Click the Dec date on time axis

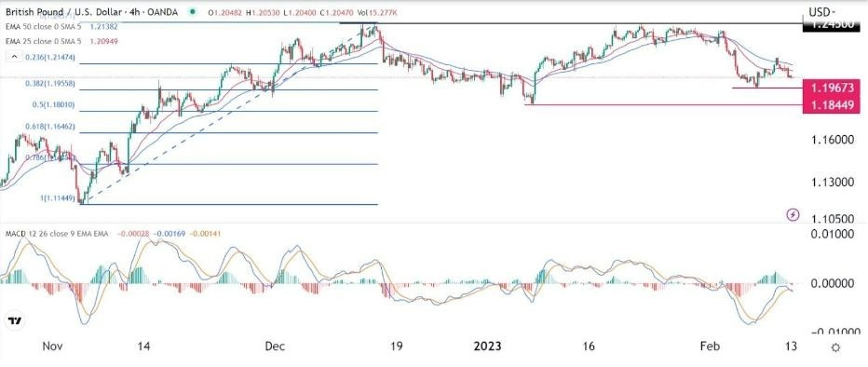pyautogui.click(x=275, y=347)
